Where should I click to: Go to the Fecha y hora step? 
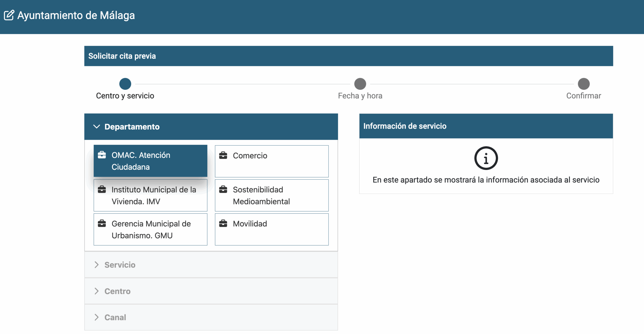[x=360, y=84]
